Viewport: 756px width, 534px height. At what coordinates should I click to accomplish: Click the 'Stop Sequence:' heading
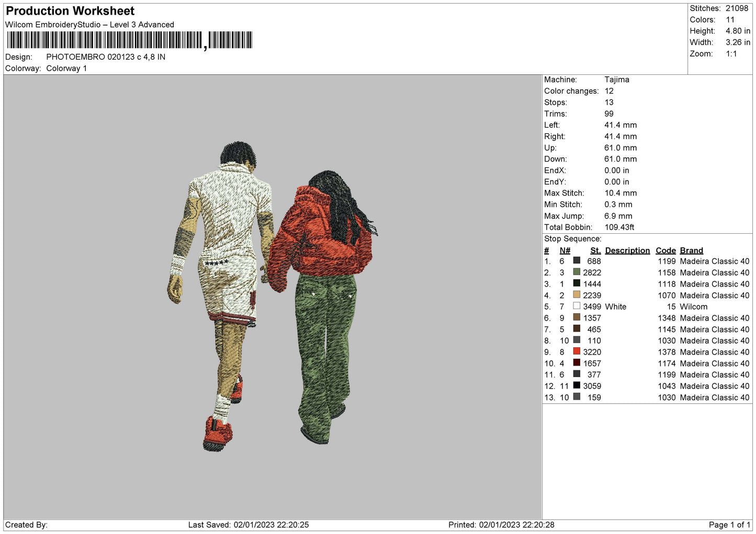click(x=573, y=239)
